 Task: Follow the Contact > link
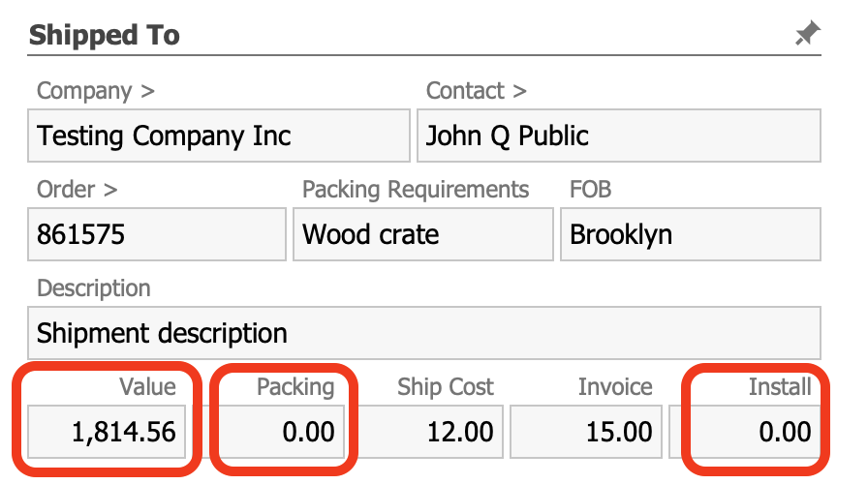click(x=476, y=91)
